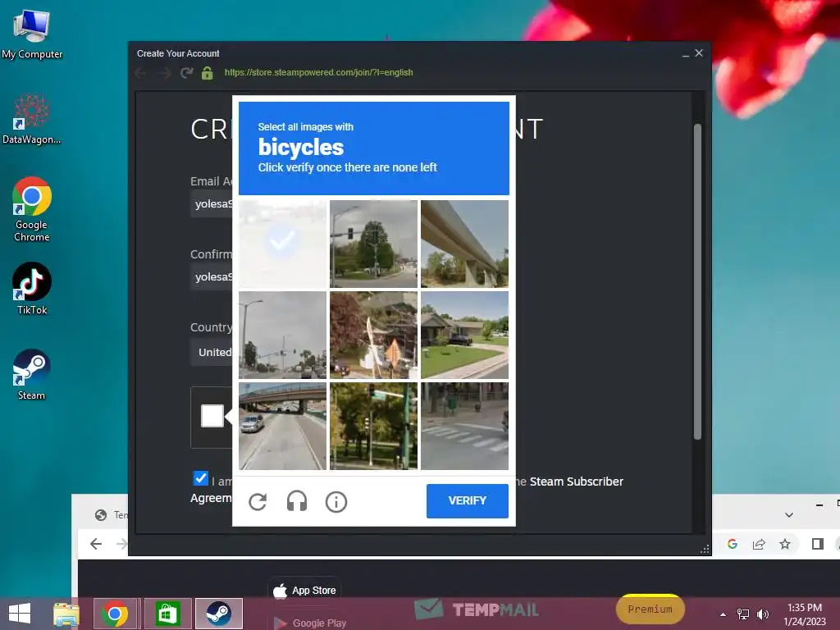Image resolution: width=840 pixels, height=630 pixels.
Task: Click the VERIFY button in the captcha
Action: [x=467, y=501]
